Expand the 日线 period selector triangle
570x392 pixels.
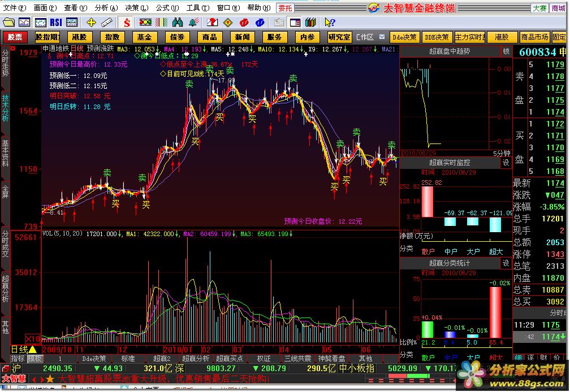(x=32, y=349)
